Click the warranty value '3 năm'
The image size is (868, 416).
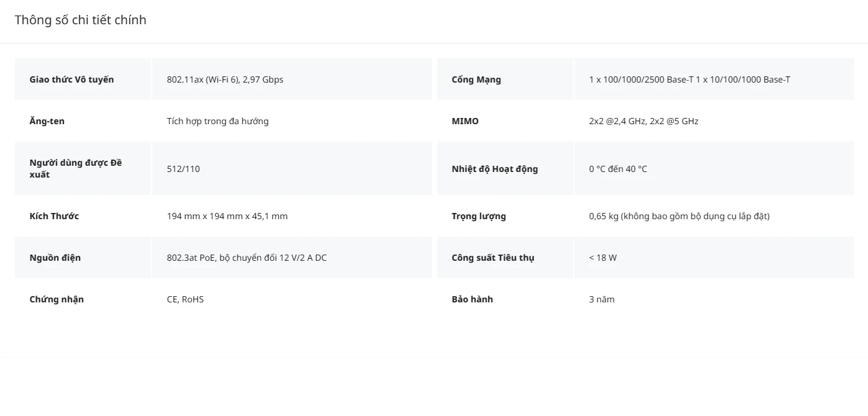point(602,299)
